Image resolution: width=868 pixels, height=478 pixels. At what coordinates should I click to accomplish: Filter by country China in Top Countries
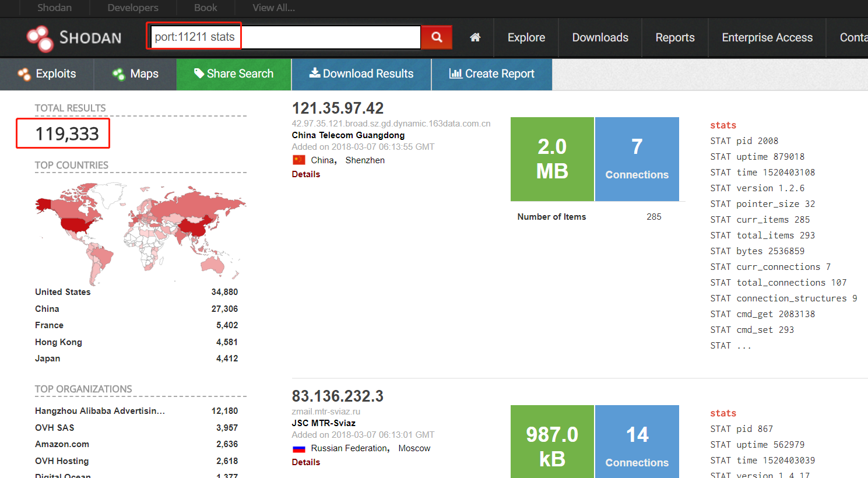coord(47,309)
